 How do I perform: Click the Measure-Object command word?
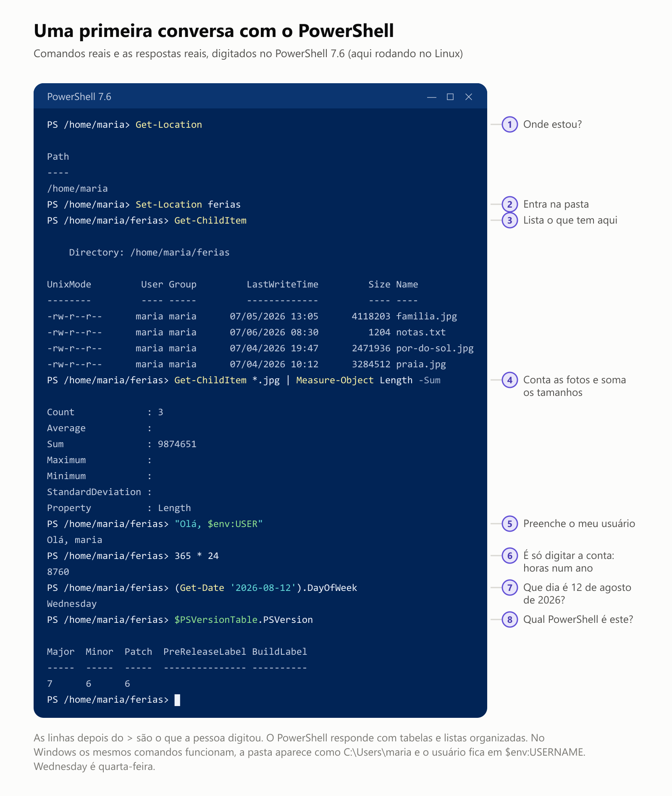(x=335, y=380)
